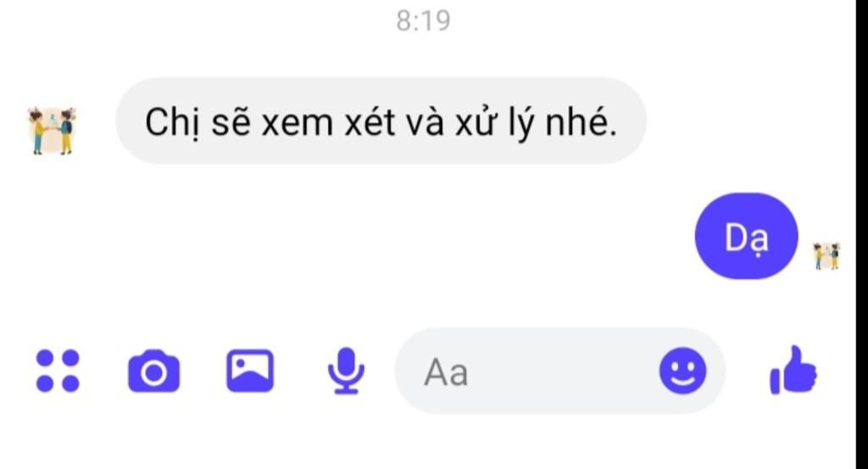
Task: Expand extra options with the four dots icon
Action: tap(58, 371)
